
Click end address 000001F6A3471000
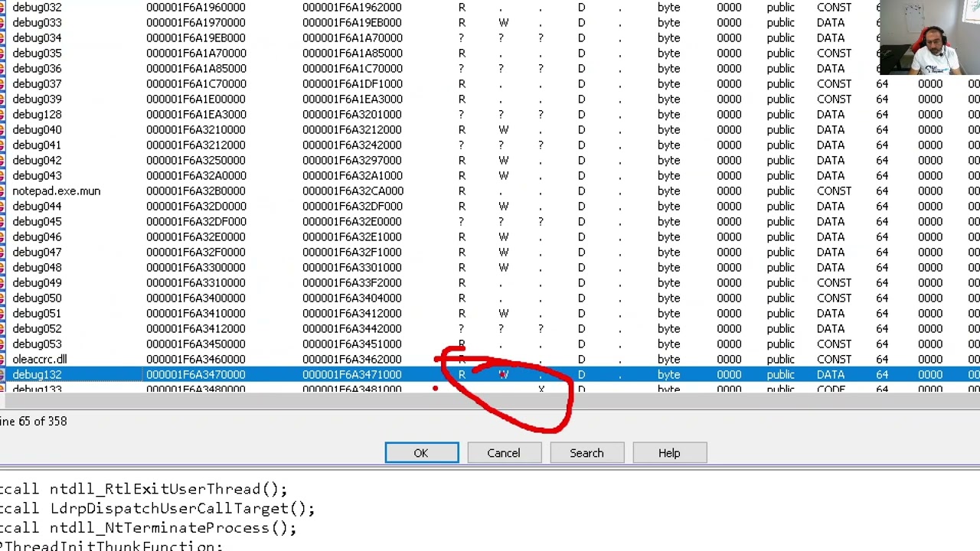tap(352, 374)
